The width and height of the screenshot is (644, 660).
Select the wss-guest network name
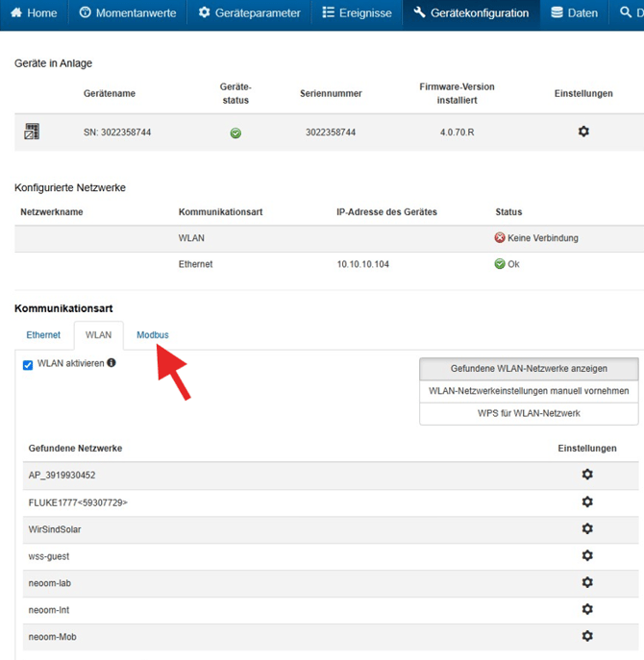tap(49, 556)
